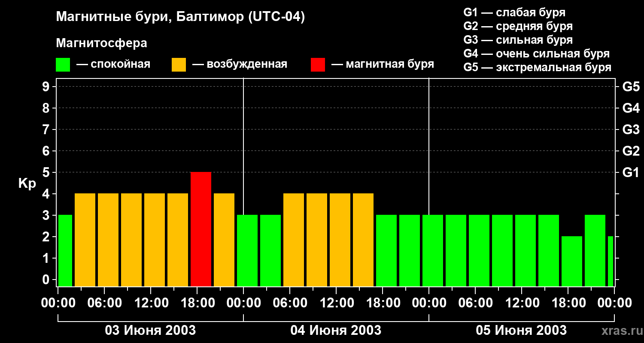The width and height of the screenshot is (644, 343).
Task: Select the red Kp 5 storm bar
Action: tap(201, 229)
